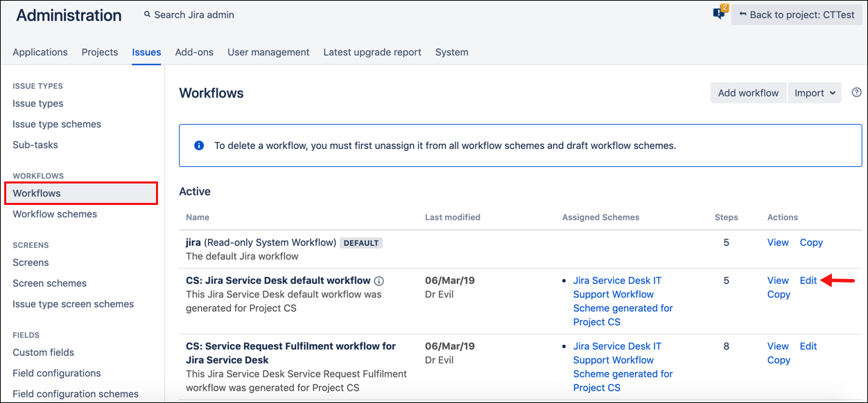Select the Issues tab
Image resolution: width=868 pixels, height=403 pixels.
[147, 52]
